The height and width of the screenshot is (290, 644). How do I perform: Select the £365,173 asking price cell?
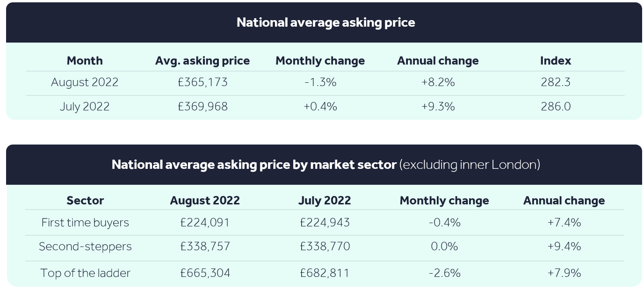coord(203,82)
